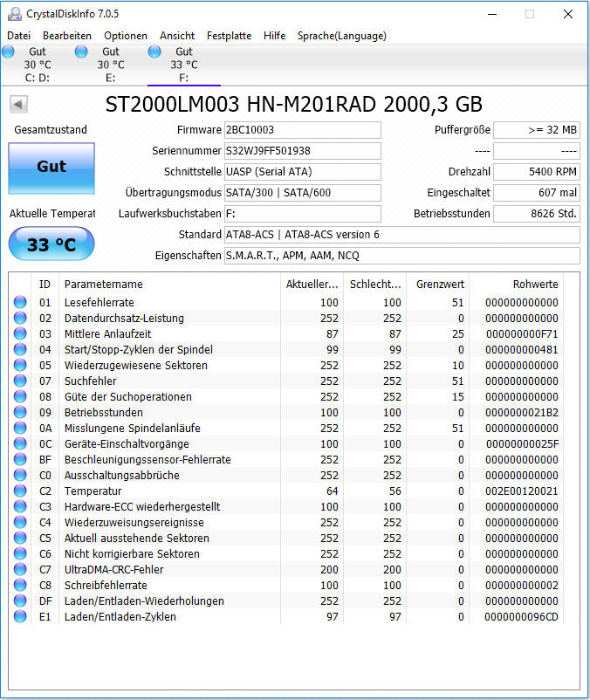Click the Rohwerte column header
This screenshot has height=700, width=590.
[517, 285]
